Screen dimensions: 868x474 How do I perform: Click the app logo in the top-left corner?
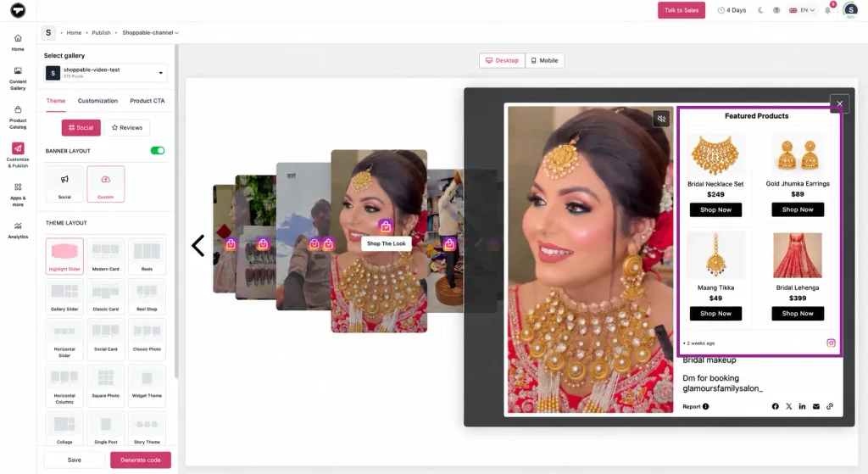tap(18, 10)
